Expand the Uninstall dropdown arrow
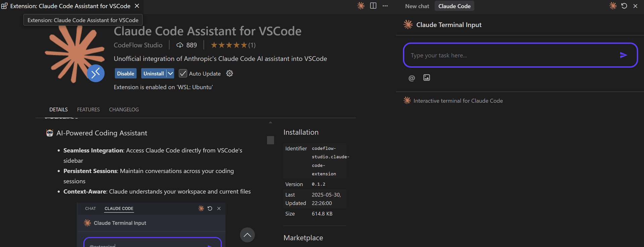Screen dimensions: 644x247 coord(170,73)
